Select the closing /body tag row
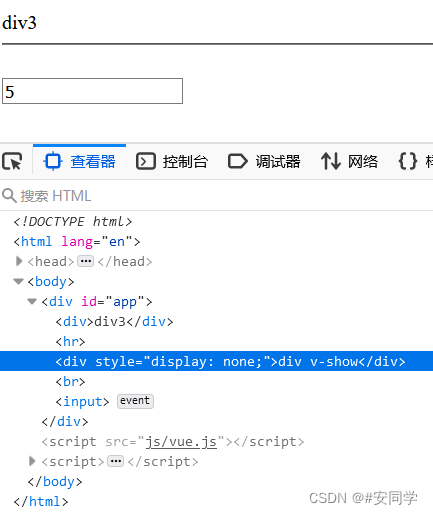The height and width of the screenshot is (515, 433). (x=55, y=482)
